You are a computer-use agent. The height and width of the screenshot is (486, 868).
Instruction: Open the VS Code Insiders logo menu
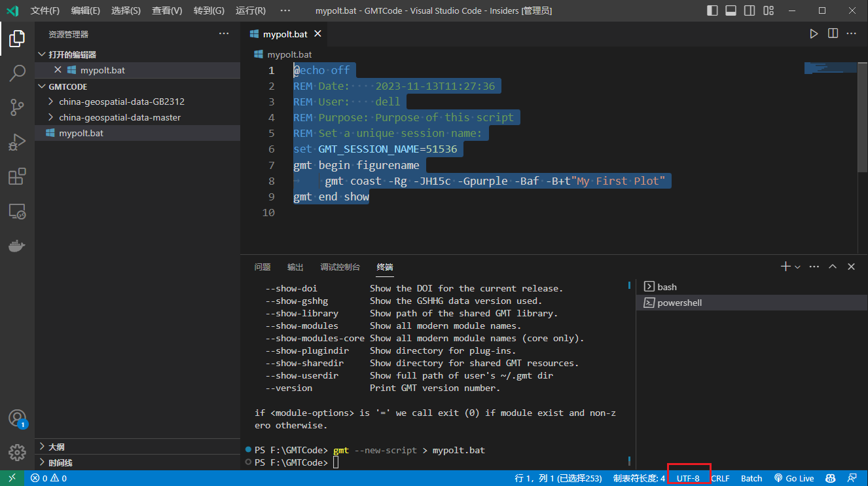(x=12, y=10)
